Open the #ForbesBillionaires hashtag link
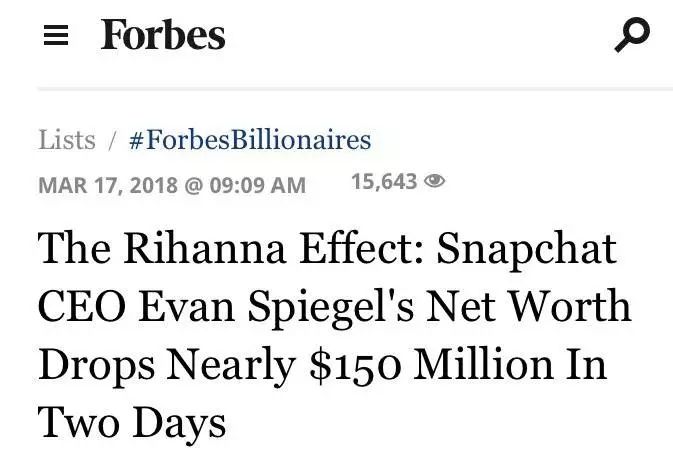This screenshot has height=472, width=673. pos(250,140)
